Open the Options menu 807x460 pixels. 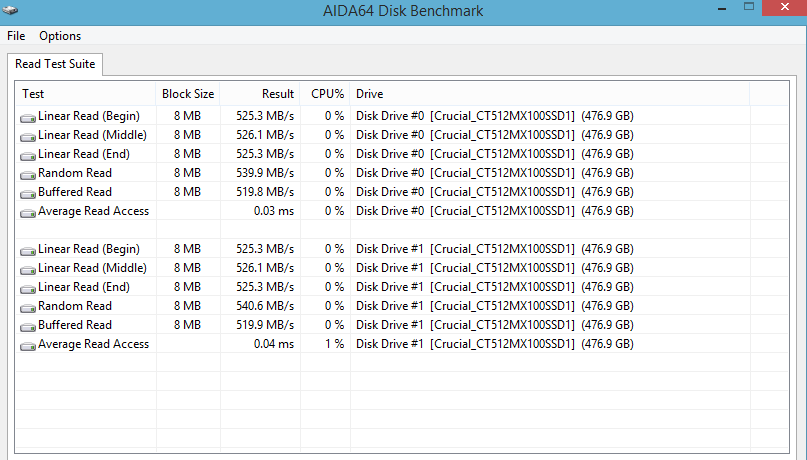click(60, 36)
